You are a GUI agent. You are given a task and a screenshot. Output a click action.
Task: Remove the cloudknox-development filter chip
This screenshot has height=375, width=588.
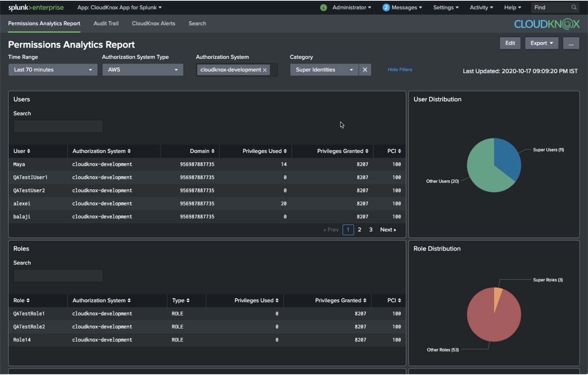(x=265, y=70)
